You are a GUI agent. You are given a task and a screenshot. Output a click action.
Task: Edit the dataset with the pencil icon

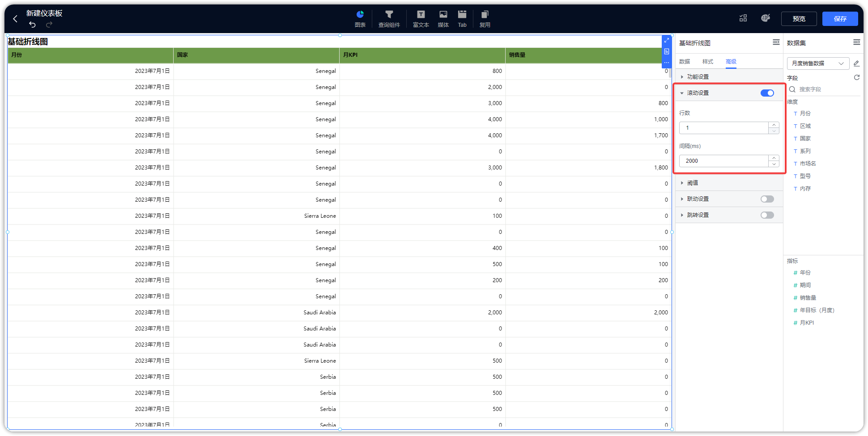coord(856,63)
